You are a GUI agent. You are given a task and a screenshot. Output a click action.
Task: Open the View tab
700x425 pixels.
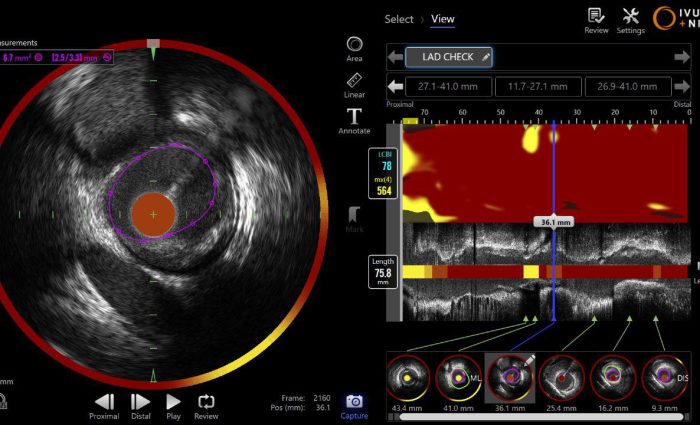(x=442, y=19)
